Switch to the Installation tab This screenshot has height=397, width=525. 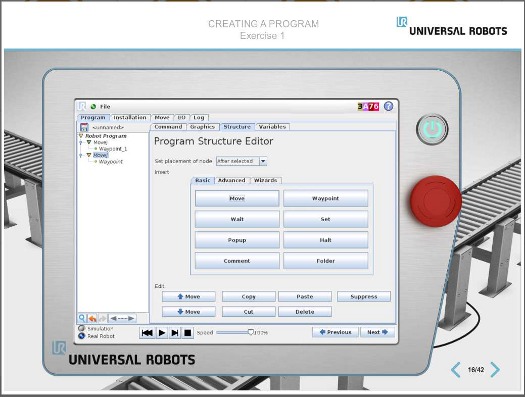pos(130,117)
